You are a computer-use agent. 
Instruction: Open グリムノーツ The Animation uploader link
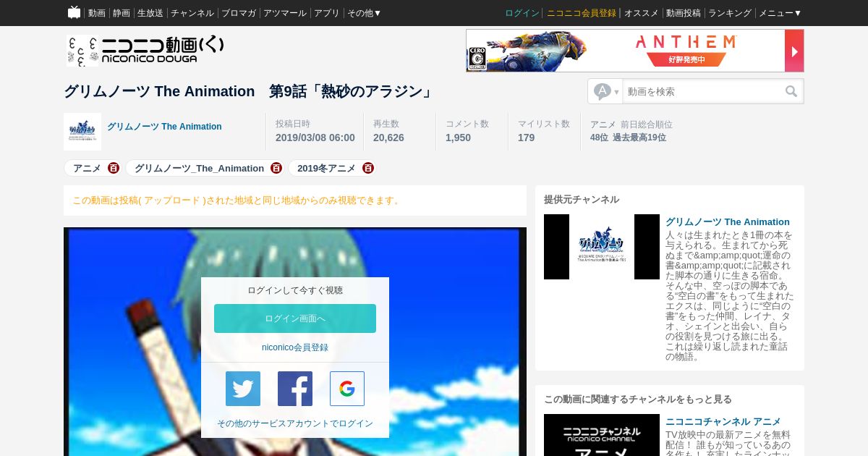(164, 127)
